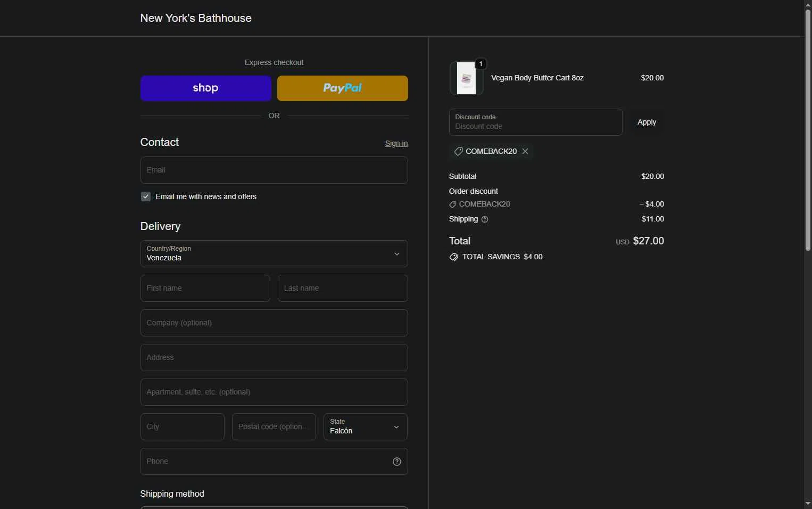This screenshot has height=509, width=812.
Task: Remove the COMEBACK20 discount code tag
Action: [x=525, y=151]
